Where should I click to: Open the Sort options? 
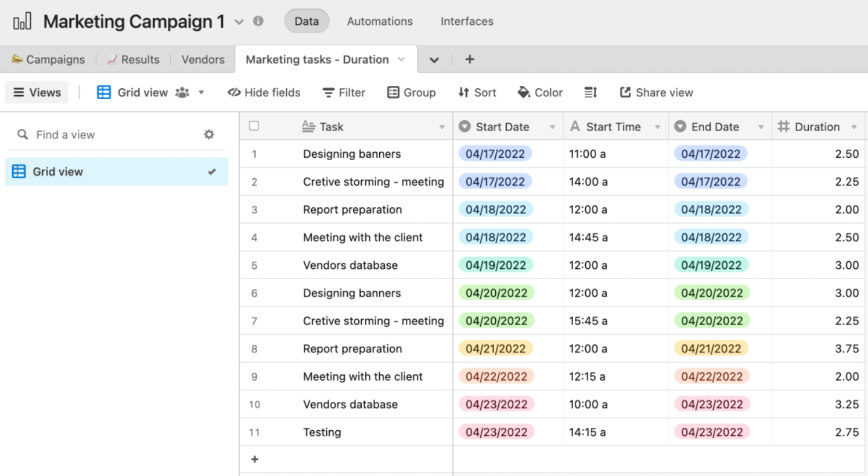(477, 92)
